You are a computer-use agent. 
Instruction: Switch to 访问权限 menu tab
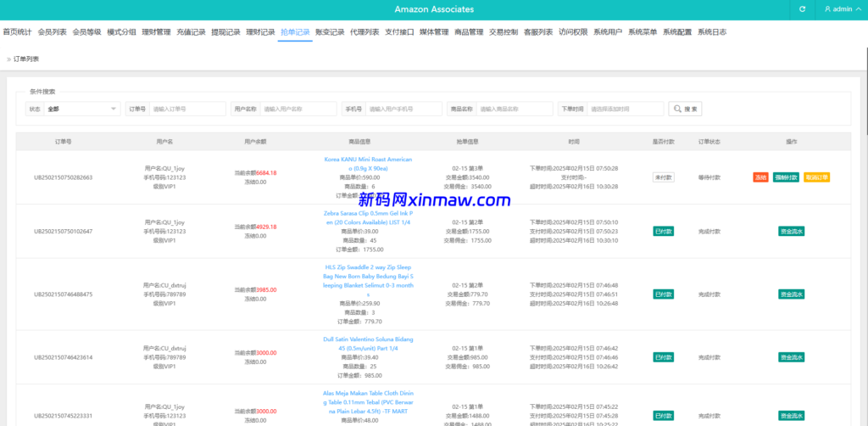pos(573,32)
